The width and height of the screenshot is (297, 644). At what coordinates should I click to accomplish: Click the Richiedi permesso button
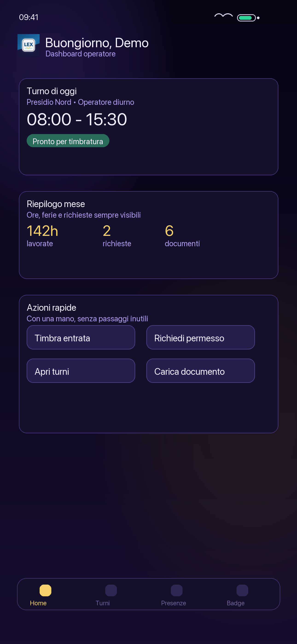point(201,337)
